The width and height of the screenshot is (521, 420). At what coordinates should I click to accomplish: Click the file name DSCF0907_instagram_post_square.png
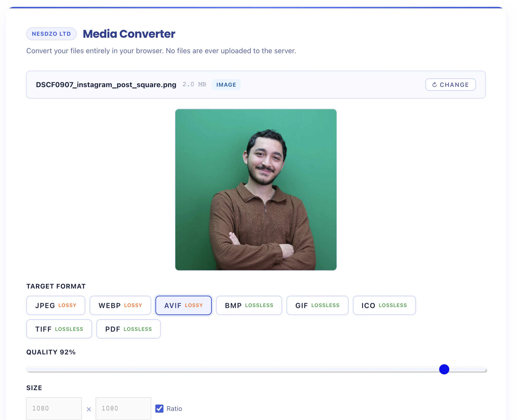point(106,85)
